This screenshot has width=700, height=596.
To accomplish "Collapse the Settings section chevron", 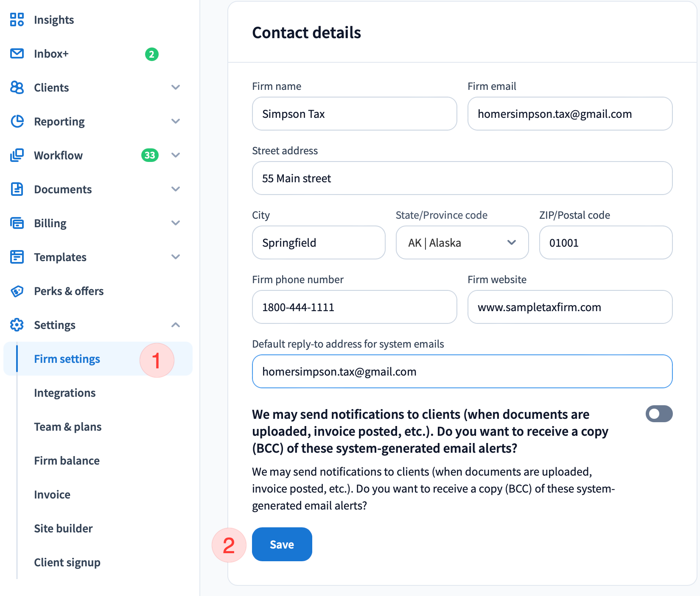I will tap(176, 325).
